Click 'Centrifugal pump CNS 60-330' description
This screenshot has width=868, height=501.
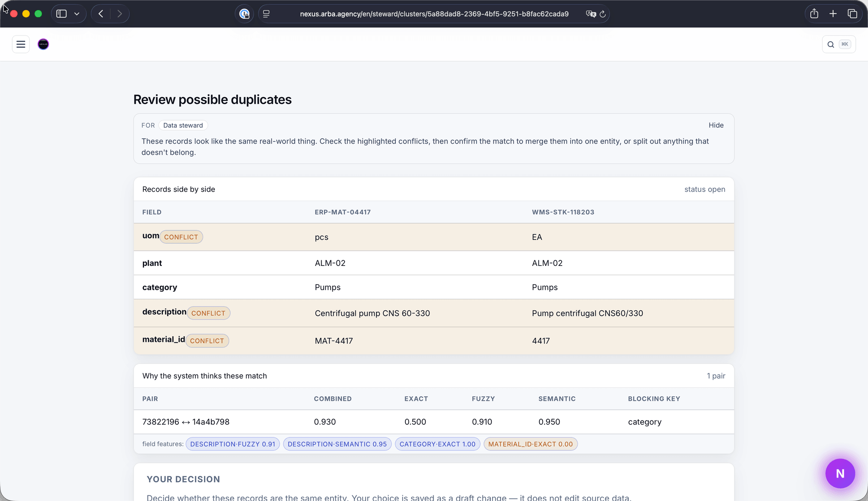[x=372, y=313]
